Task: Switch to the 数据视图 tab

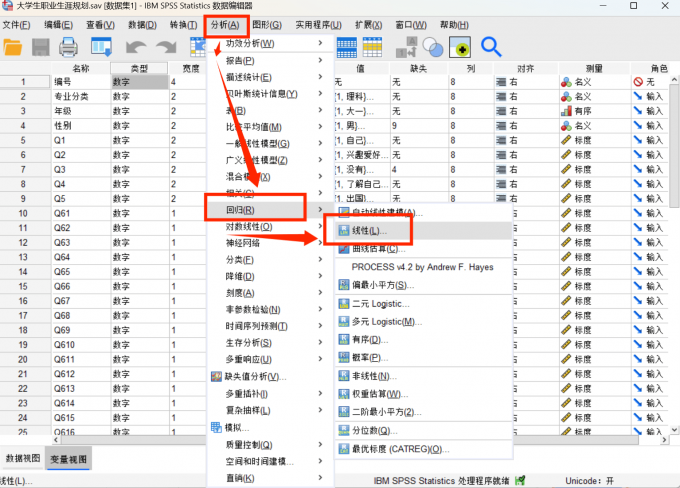Action: [23, 459]
